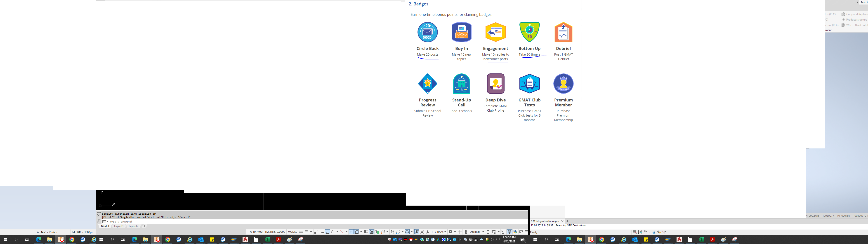This screenshot has height=244, width=868.
Task: Open Excel from the Windows taskbar
Action: click(267, 240)
